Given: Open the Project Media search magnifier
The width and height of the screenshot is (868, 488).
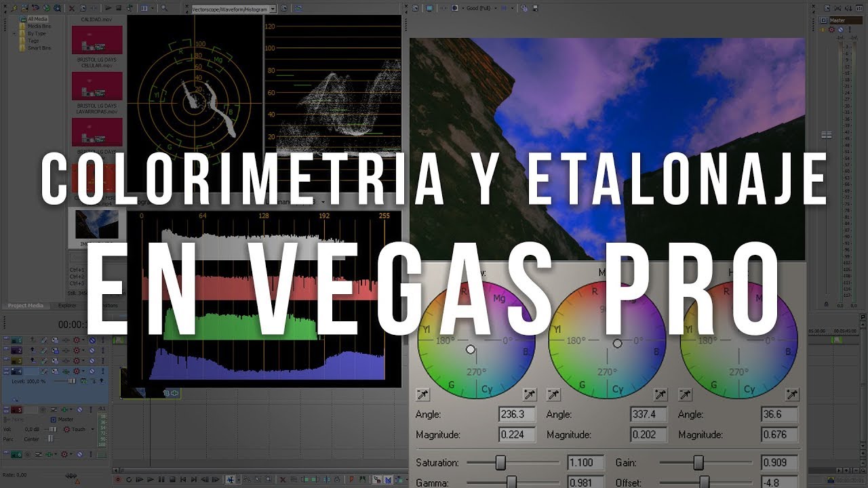Looking at the screenshot, I should pyautogui.click(x=164, y=7).
